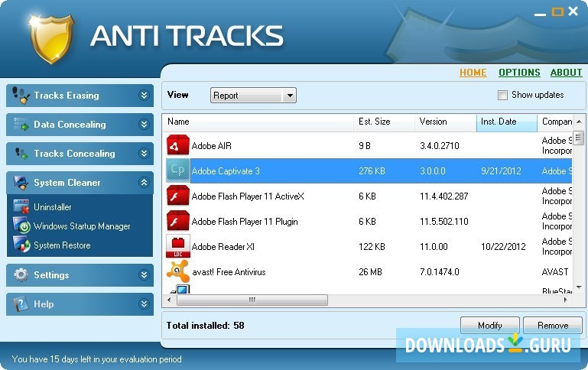The height and width of the screenshot is (370, 588).
Task: Click the 10/22/2012 install date cell
Action: pyautogui.click(x=503, y=247)
